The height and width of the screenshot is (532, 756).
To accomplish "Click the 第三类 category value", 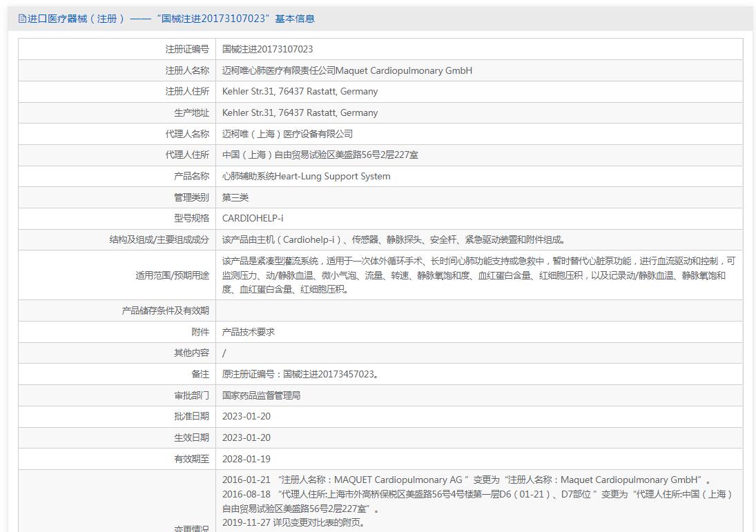I will (235, 197).
